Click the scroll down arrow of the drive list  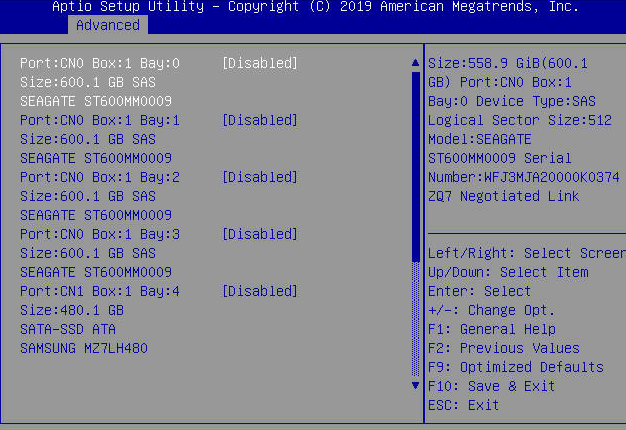416,385
